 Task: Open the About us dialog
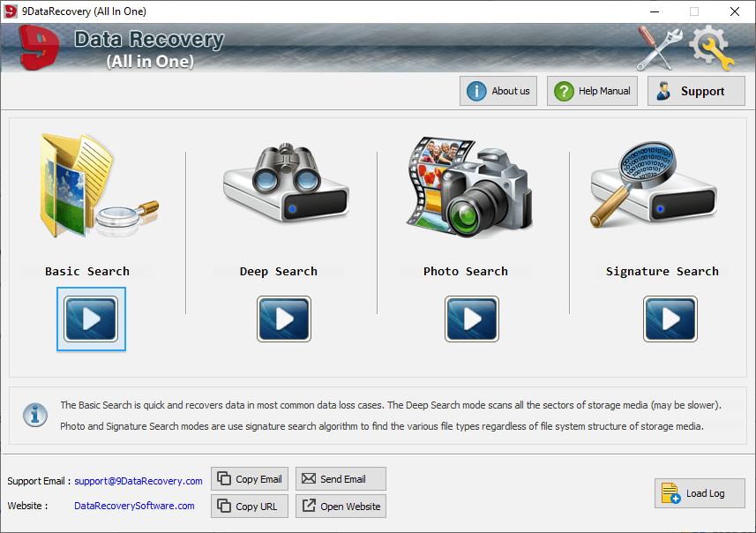[498, 91]
